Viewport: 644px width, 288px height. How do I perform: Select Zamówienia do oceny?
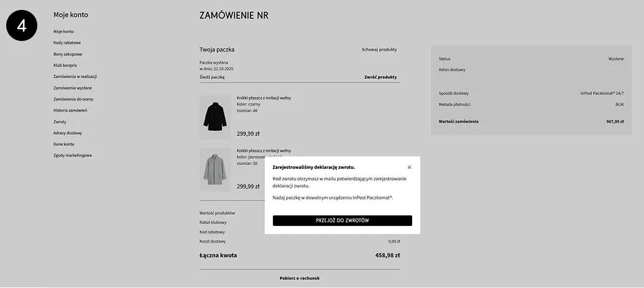tap(73, 99)
